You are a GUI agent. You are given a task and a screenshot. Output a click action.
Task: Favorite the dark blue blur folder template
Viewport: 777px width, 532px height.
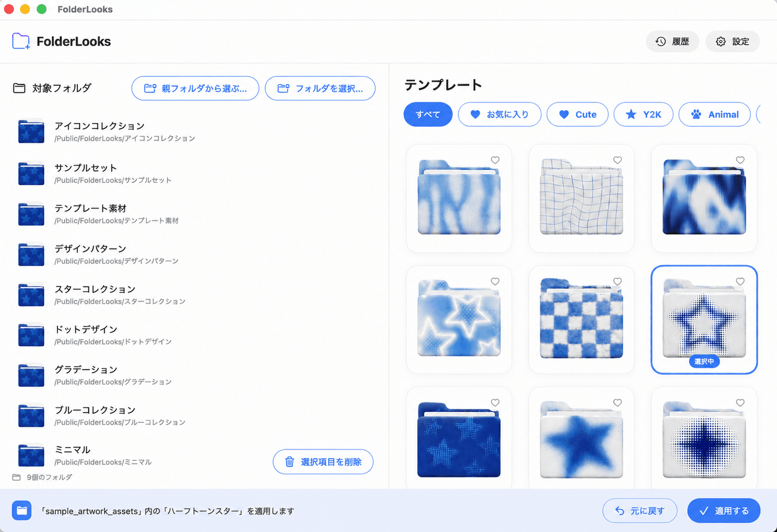coord(740,160)
